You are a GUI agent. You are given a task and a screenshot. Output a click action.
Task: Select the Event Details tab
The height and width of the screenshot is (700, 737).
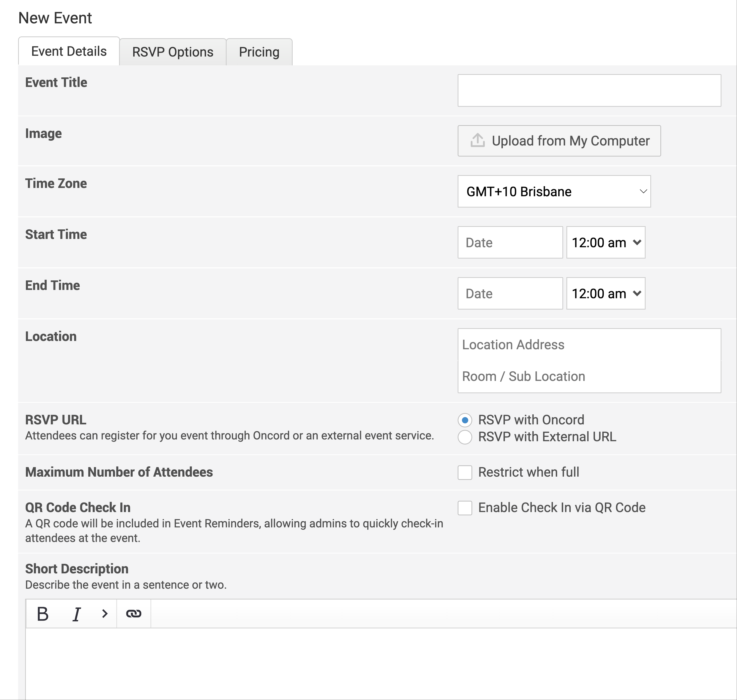[69, 52]
